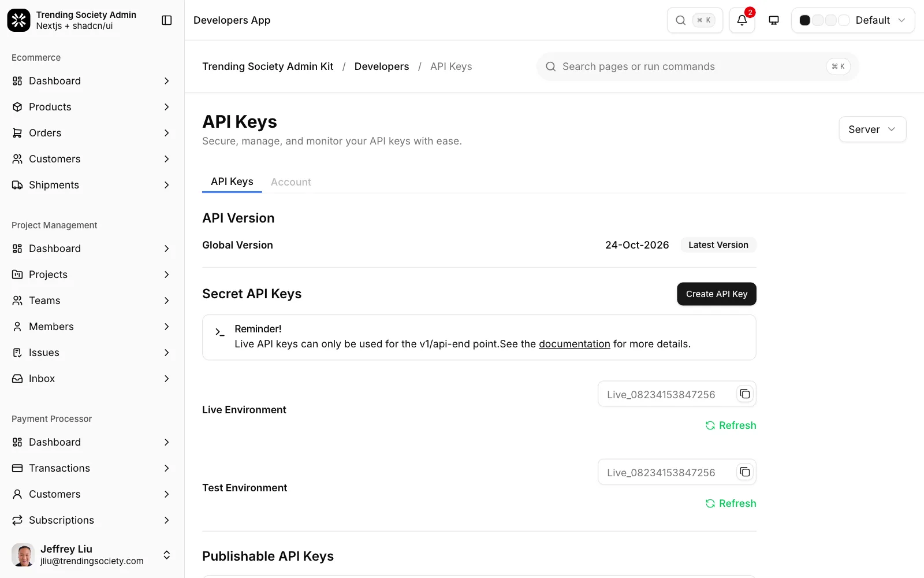Screen dimensions: 924x578
Task: Open the Jeffrey Liu account switcher chevrons
Action: coord(166,555)
